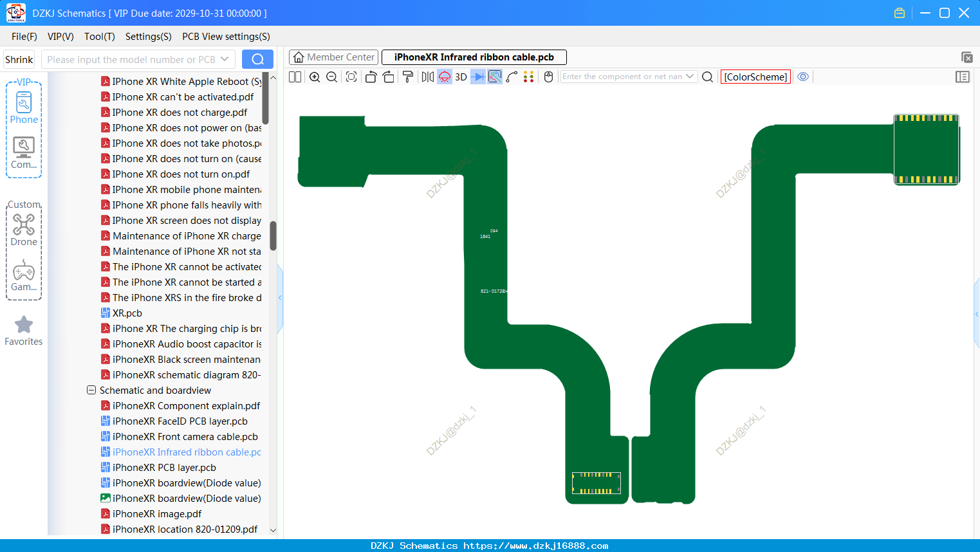
Task: Expand the component name dropdown arrow
Action: [x=690, y=76]
